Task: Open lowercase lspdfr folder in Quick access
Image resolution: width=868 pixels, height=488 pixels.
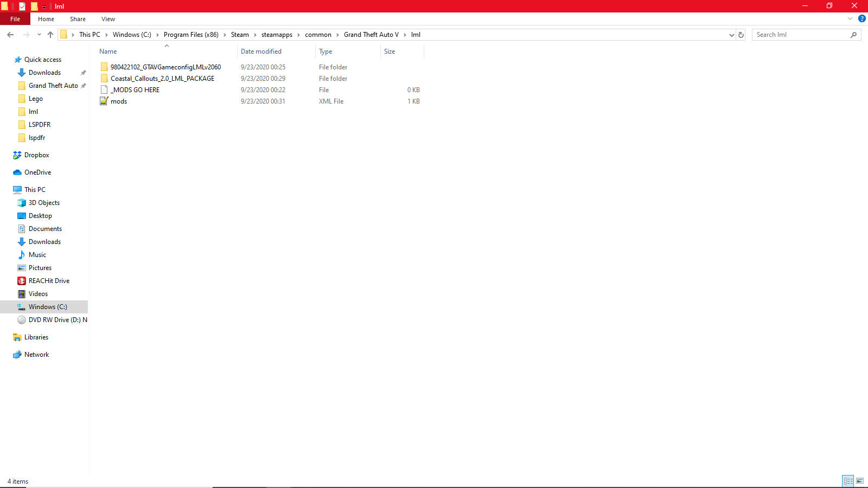Action: 37,138
